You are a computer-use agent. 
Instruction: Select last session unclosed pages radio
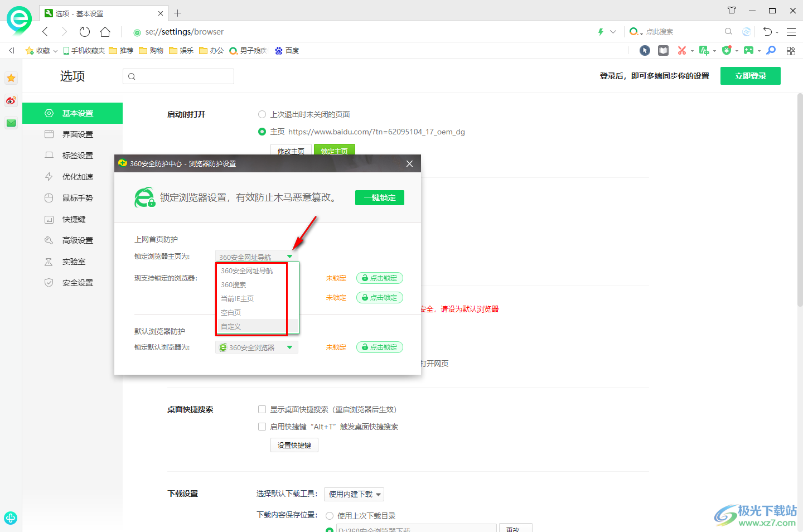262,114
